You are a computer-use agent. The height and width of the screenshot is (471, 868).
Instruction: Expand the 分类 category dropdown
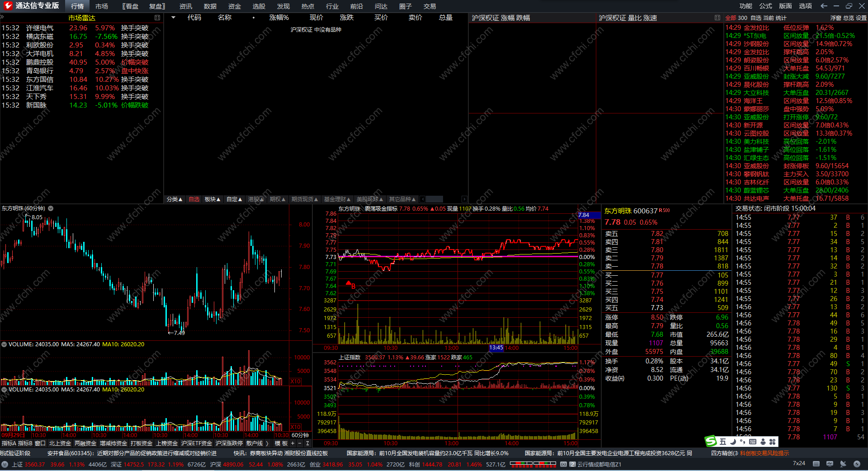(175, 199)
